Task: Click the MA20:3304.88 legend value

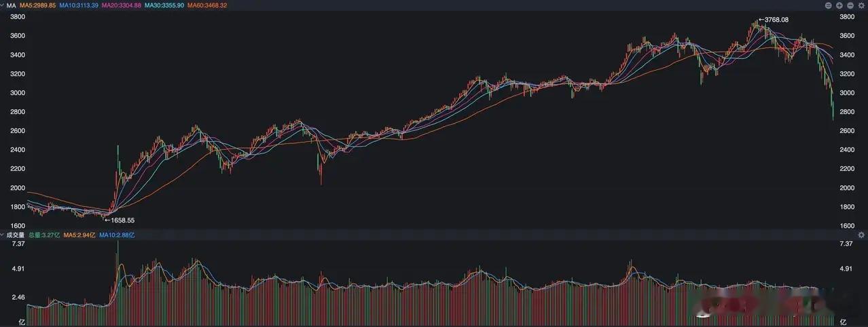Action: click(122, 5)
